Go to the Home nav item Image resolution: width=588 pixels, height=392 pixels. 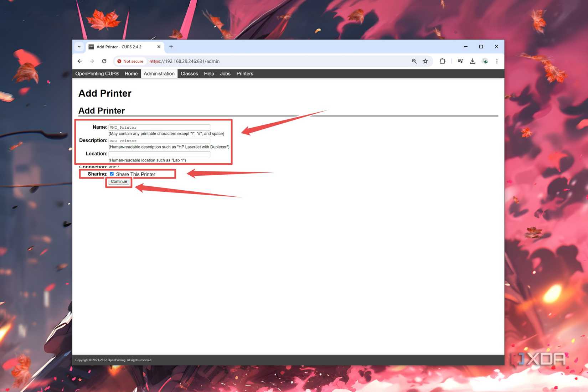(x=131, y=74)
